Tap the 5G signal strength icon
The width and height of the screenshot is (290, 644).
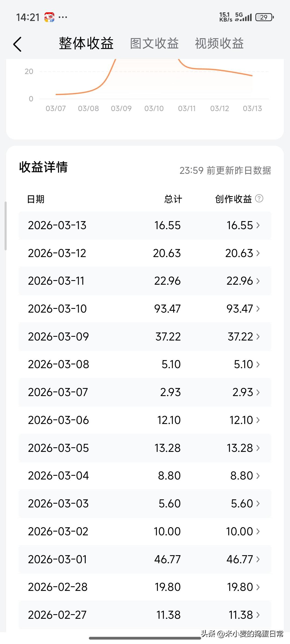243,17
